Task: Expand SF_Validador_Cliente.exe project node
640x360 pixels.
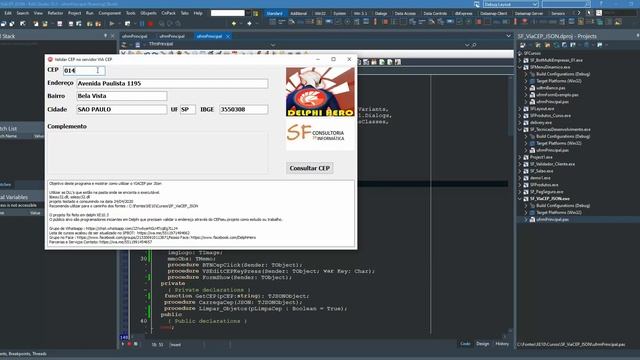Action: point(520,164)
